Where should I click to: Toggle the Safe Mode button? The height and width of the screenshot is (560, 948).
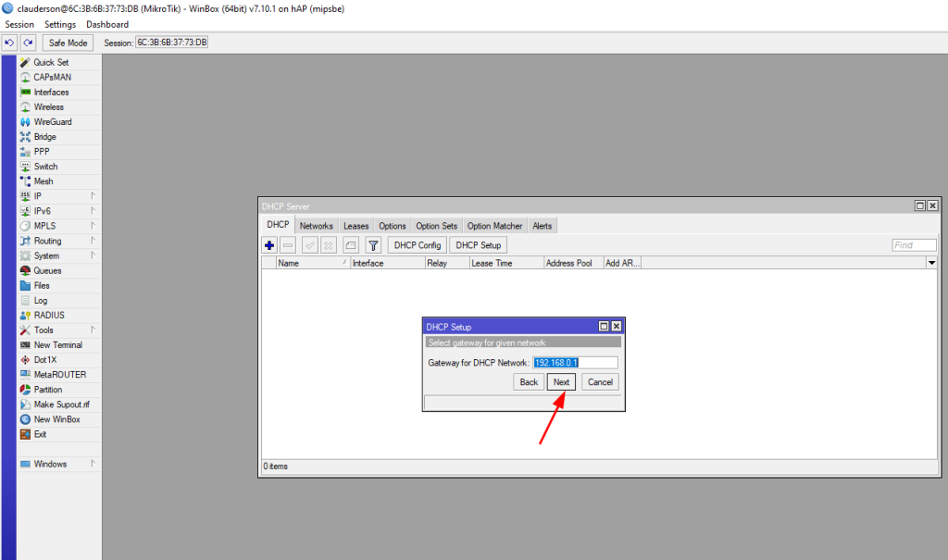(68, 43)
